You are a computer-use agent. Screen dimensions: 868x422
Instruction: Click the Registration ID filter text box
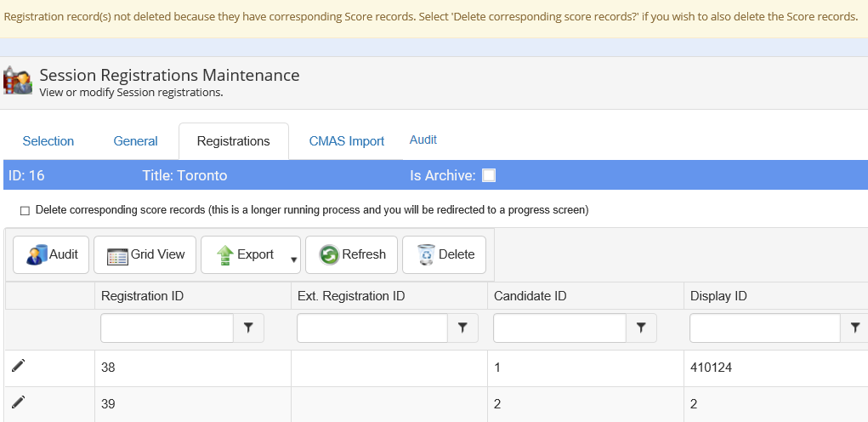point(167,328)
